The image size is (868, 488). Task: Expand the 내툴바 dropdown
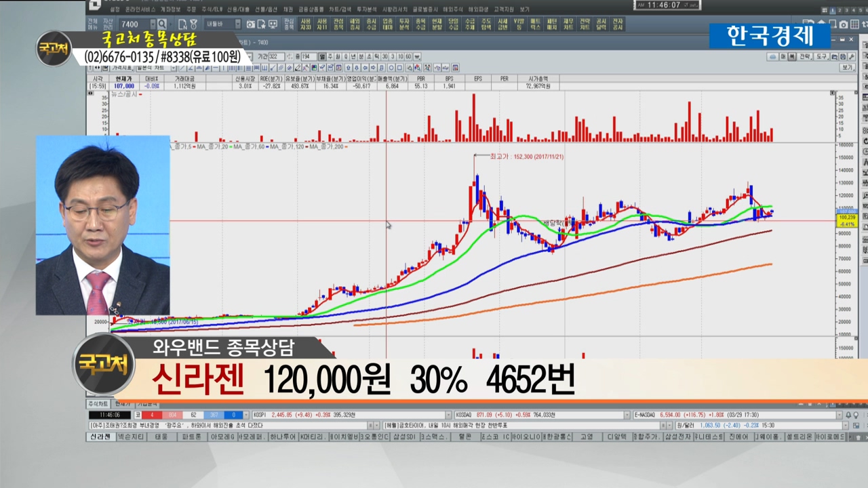[237, 24]
